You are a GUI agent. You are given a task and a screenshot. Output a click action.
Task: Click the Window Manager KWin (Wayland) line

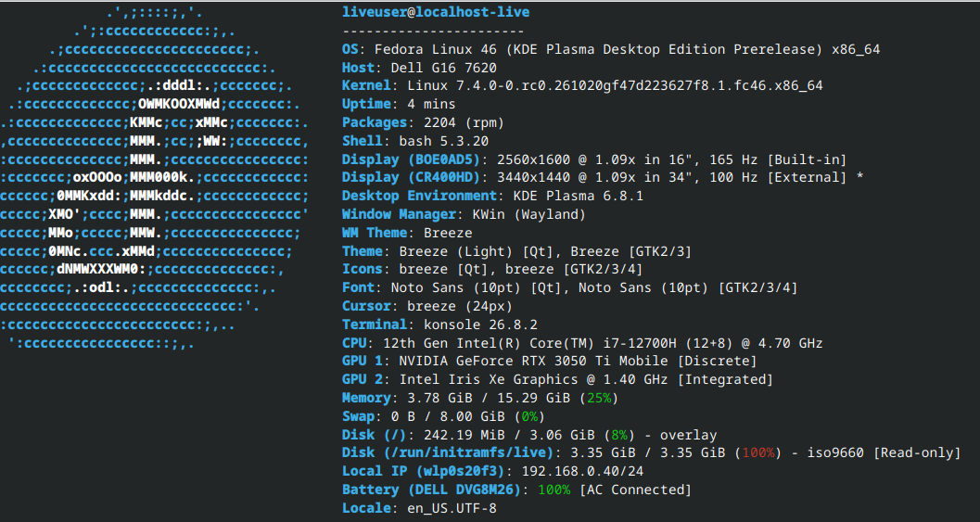coord(464,214)
